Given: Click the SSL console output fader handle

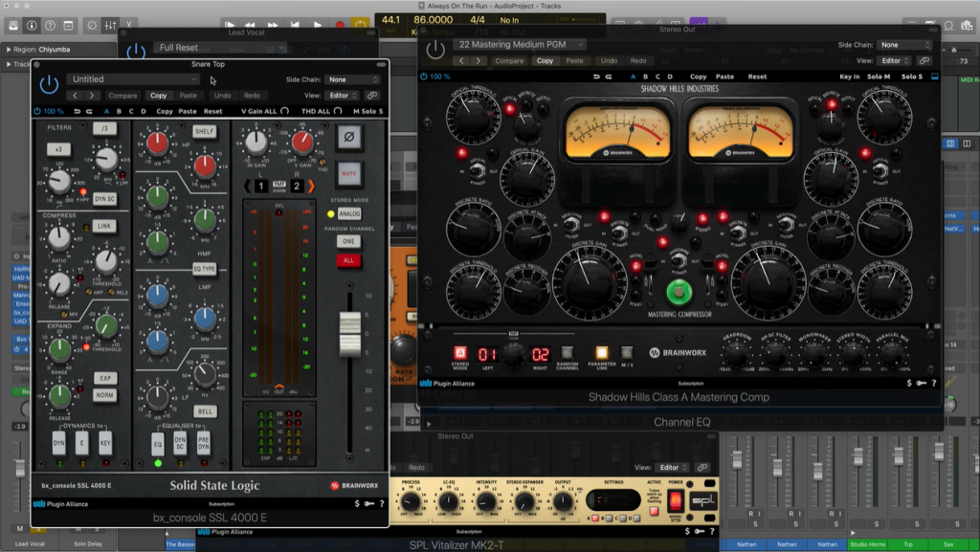Looking at the screenshot, I should (x=349, y=333).
